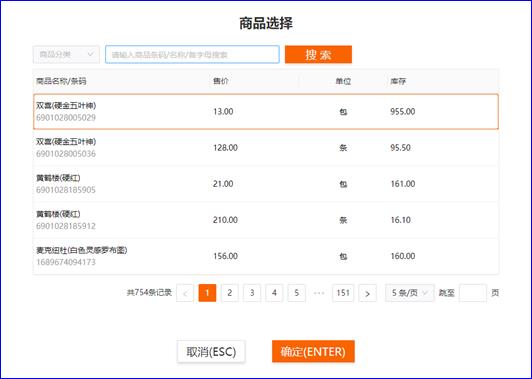Screen dimensions: 532x379
Task: Select row with barcode 6901028185912
Action: [x=266, y=220]
